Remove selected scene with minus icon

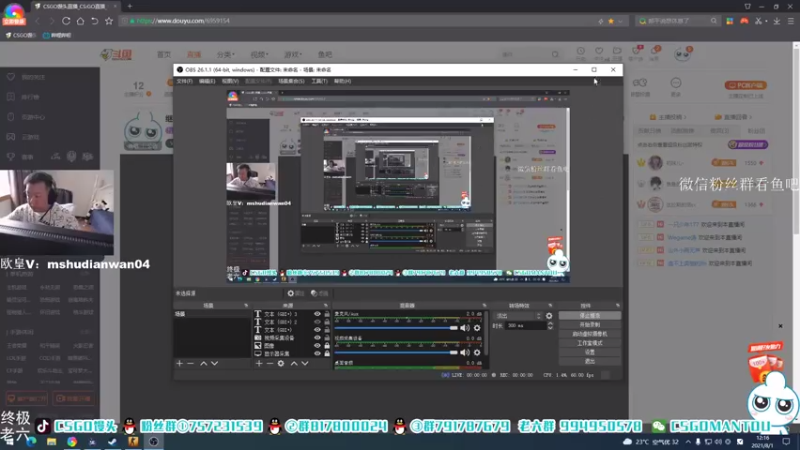190,363
